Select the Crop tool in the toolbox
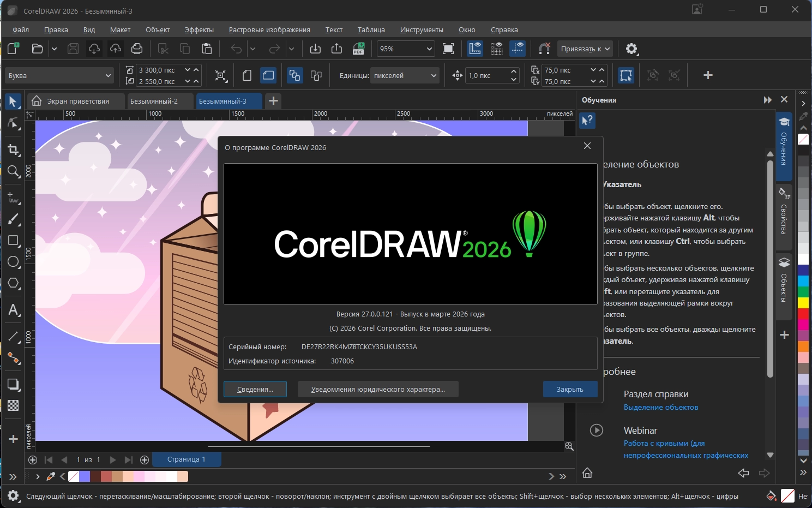 [13, 150]
